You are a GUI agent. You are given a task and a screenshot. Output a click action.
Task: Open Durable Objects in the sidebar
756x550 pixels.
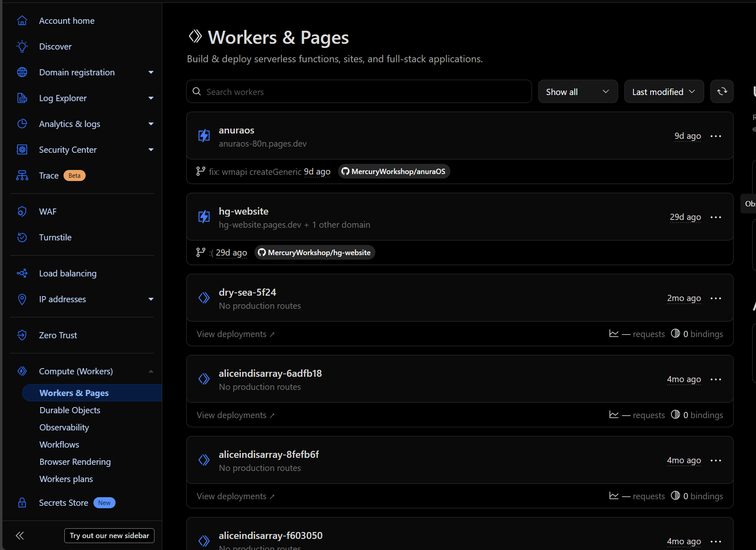click(70, 410)
